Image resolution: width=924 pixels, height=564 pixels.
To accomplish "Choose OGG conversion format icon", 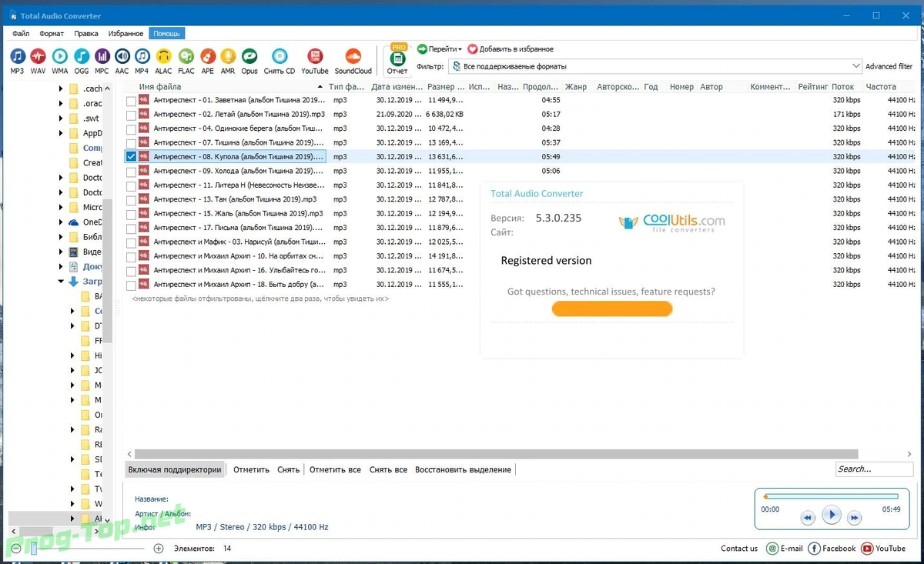I will click(81, 56).
